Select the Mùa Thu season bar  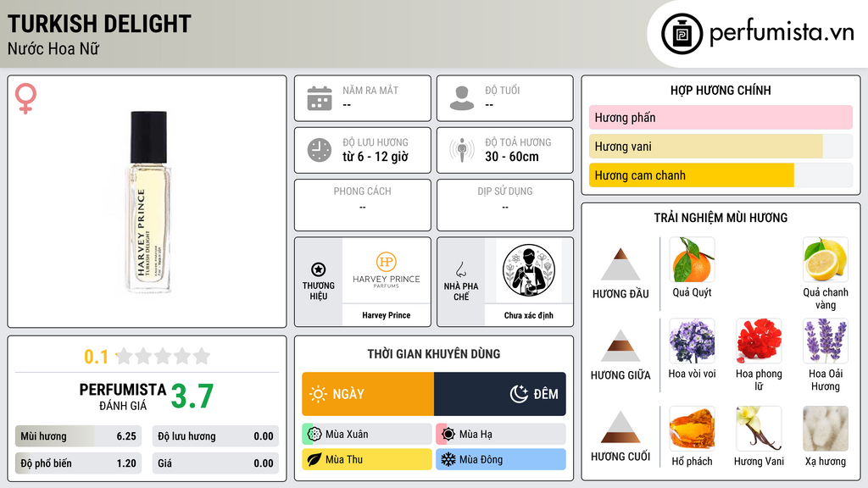click(367, 459)
